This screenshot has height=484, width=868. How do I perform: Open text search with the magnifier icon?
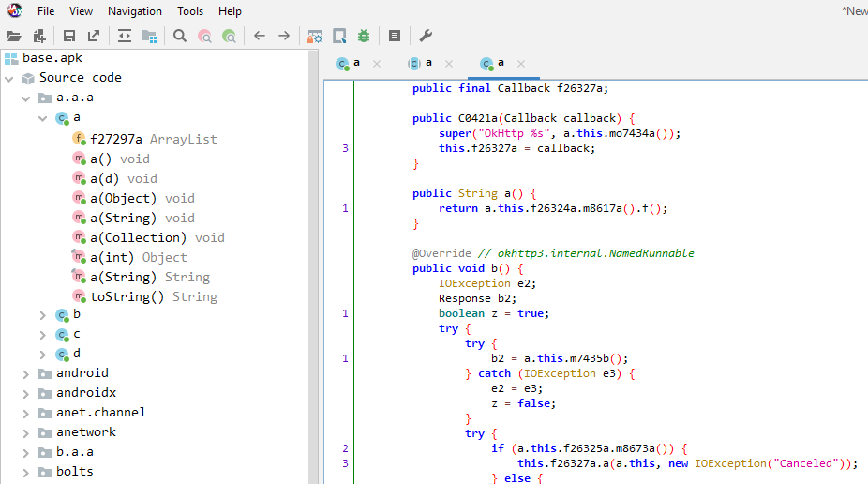180,36
